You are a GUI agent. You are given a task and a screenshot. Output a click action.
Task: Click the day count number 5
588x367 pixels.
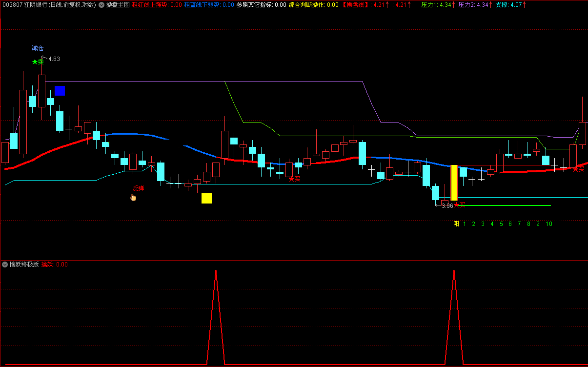tap(501, 224)
